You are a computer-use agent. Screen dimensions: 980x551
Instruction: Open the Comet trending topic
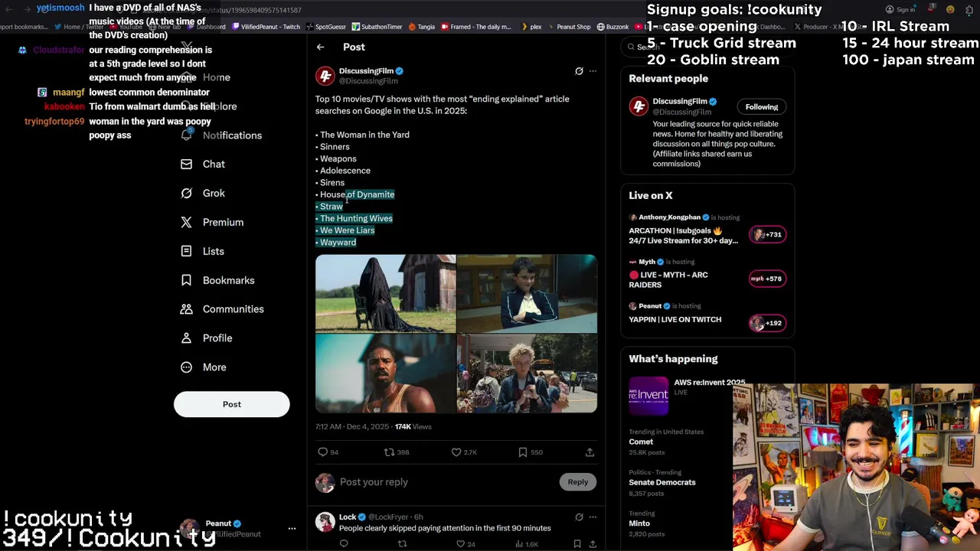(x=642, y=442)
